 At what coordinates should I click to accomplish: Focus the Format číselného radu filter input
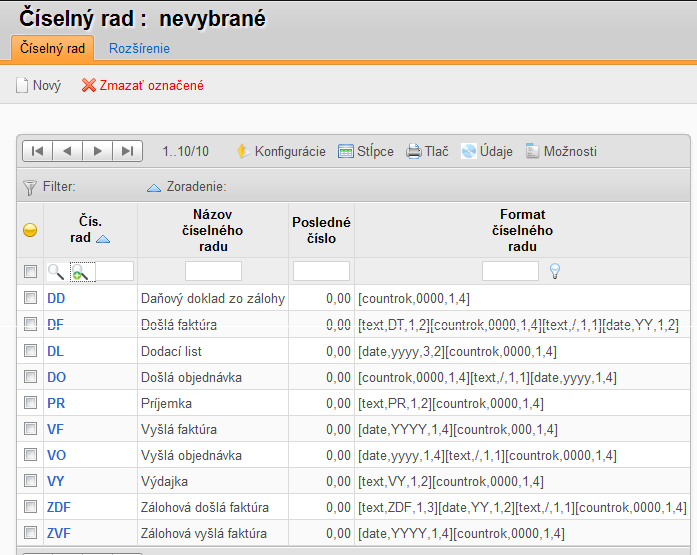tap(510, 271)
